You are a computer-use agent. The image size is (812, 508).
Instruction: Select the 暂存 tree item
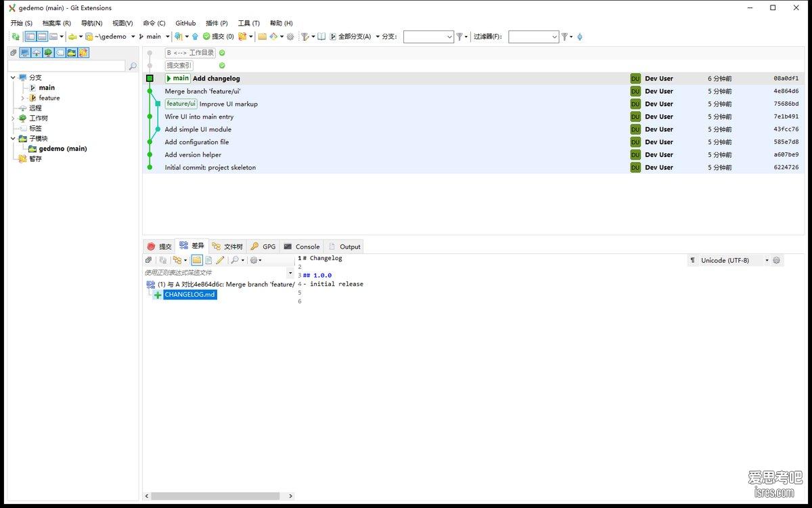[x=35, y=159]
